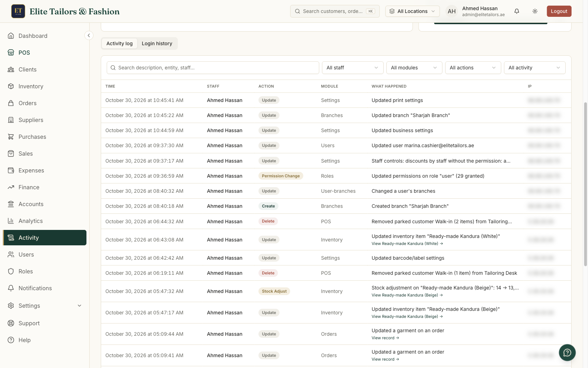Select "Created branch "Sharjah Branch"" text
Viewport: 588px width, 368px height.
tap(410, 206)
